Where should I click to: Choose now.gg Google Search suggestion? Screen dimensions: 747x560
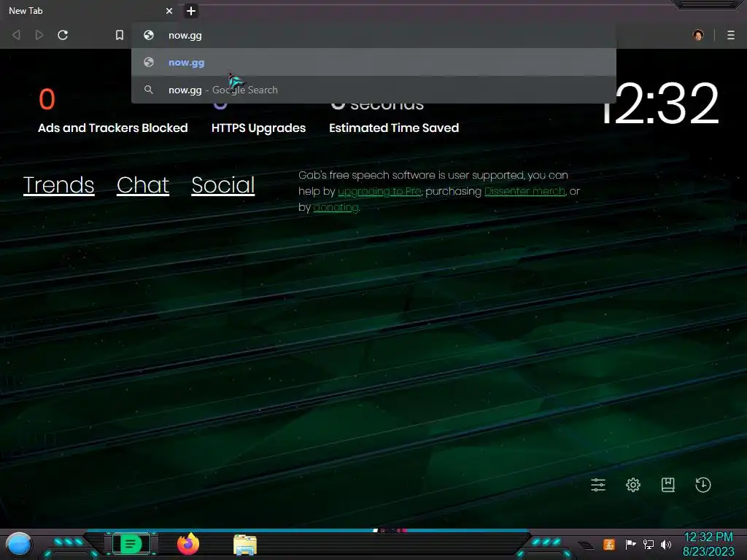coord(373,90)
